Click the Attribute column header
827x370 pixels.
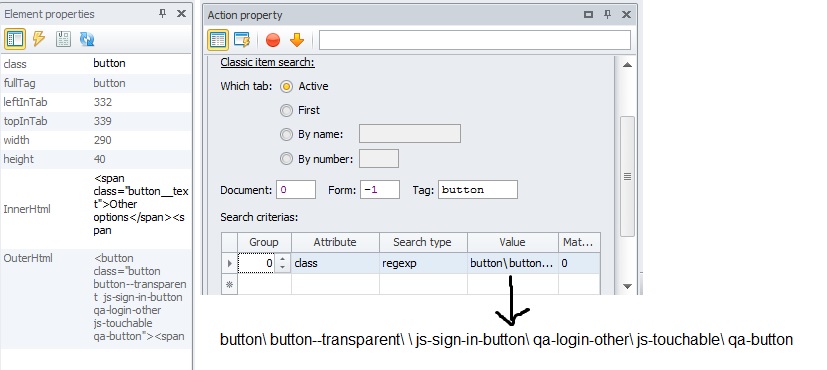(335, 242)
